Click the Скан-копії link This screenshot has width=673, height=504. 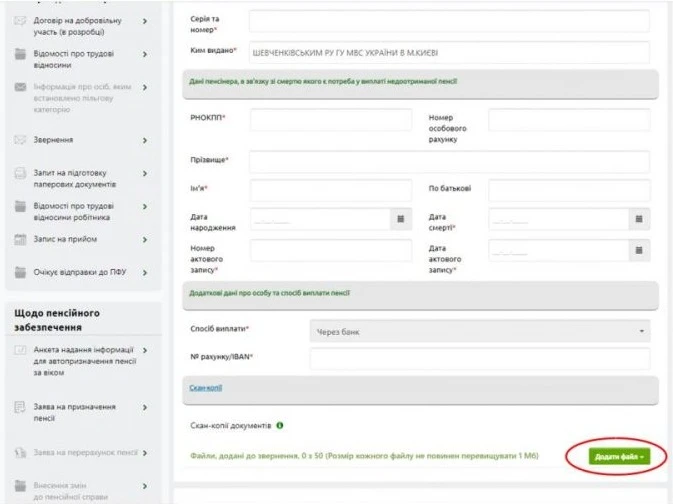coord(205,388)
